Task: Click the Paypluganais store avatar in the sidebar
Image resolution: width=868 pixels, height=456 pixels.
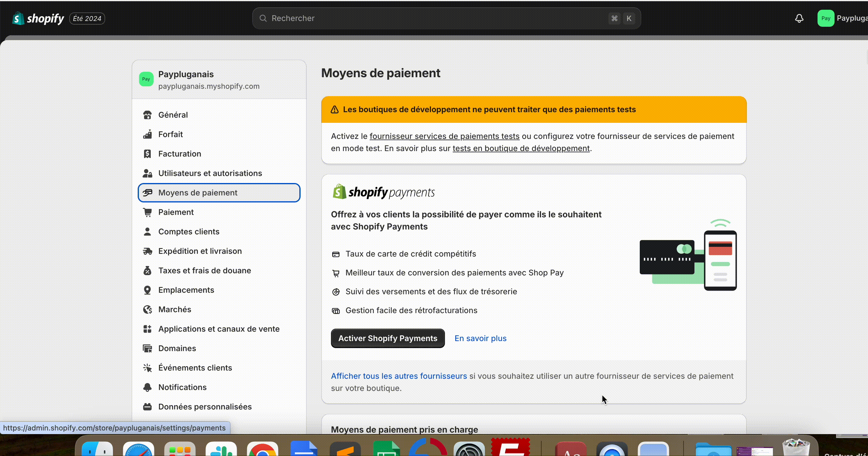Action: click(146, 79)
